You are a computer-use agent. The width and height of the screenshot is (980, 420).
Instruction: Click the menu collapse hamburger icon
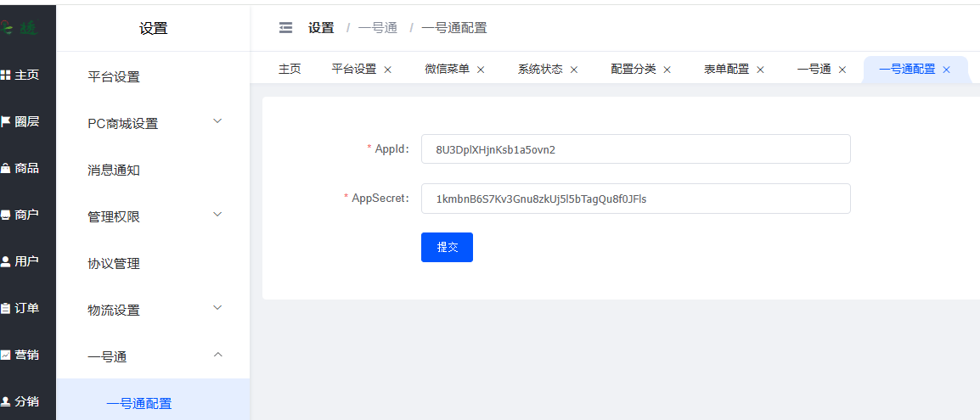point(285,28)
